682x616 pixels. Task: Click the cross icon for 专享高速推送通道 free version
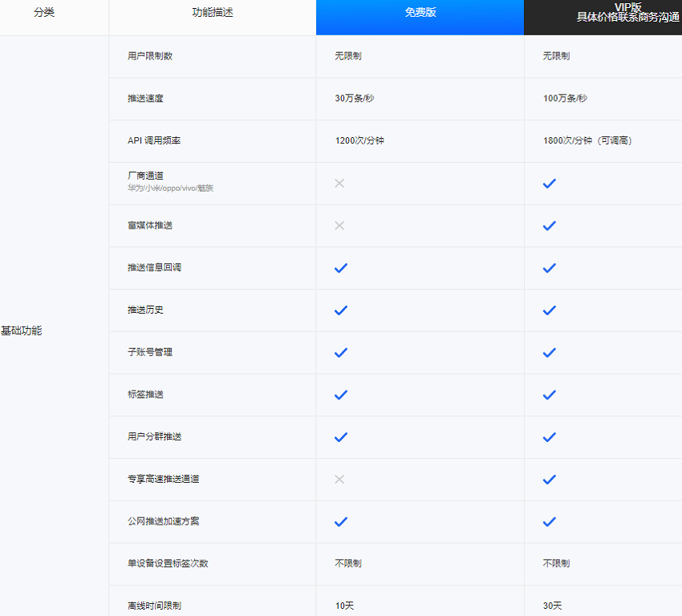coord(339,479)
